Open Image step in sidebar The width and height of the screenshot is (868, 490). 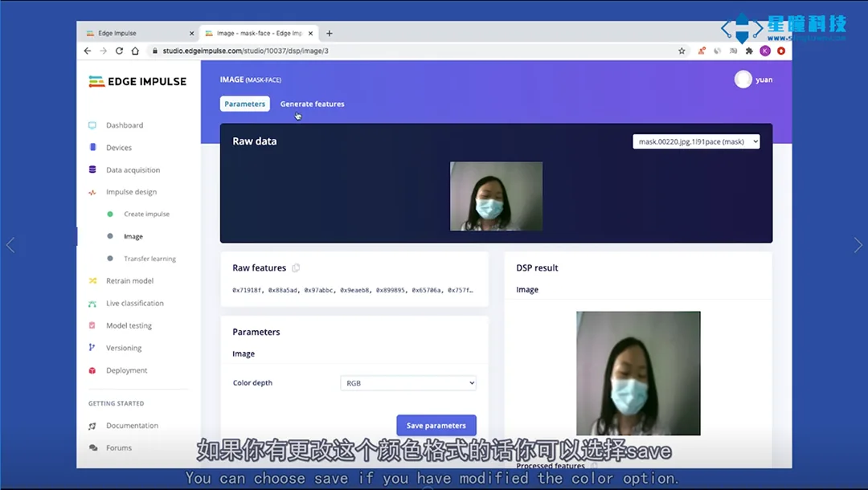coord(133,237)
